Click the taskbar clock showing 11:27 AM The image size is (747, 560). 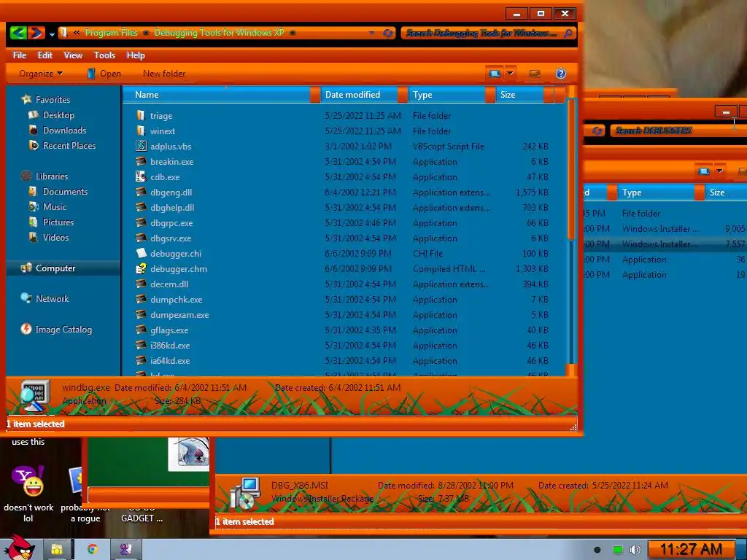[691, 550]
